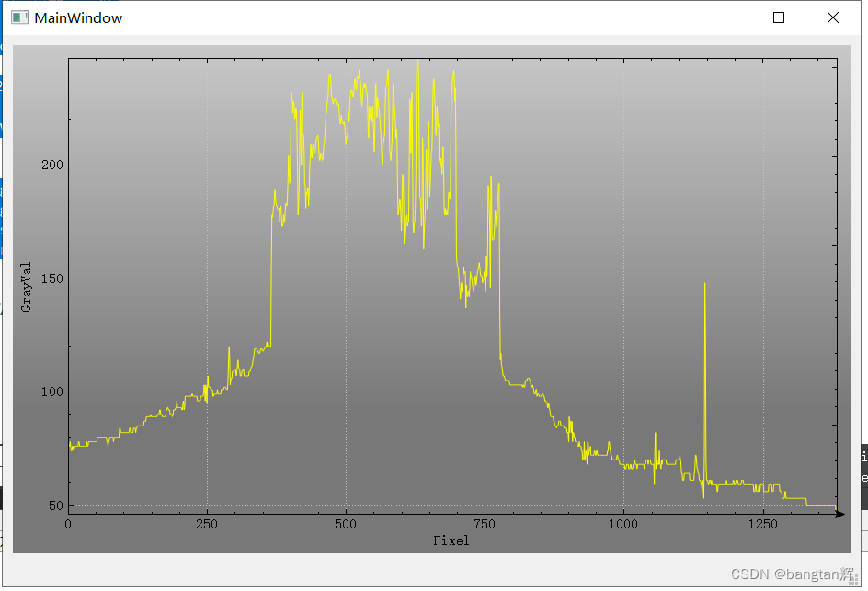The width and height of the screenshot is (868, 591).
Task: Close the MainWindow window
Action: point(832,17)
